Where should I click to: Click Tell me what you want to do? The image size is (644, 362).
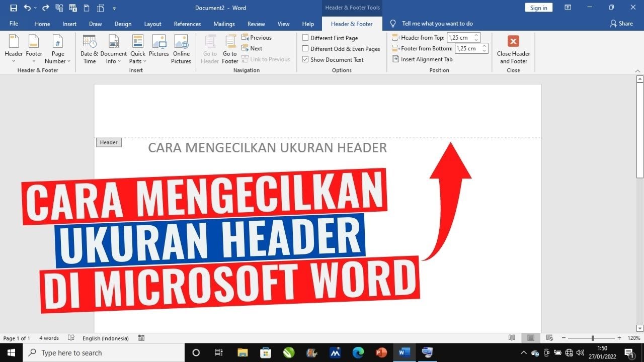(437, 24)
